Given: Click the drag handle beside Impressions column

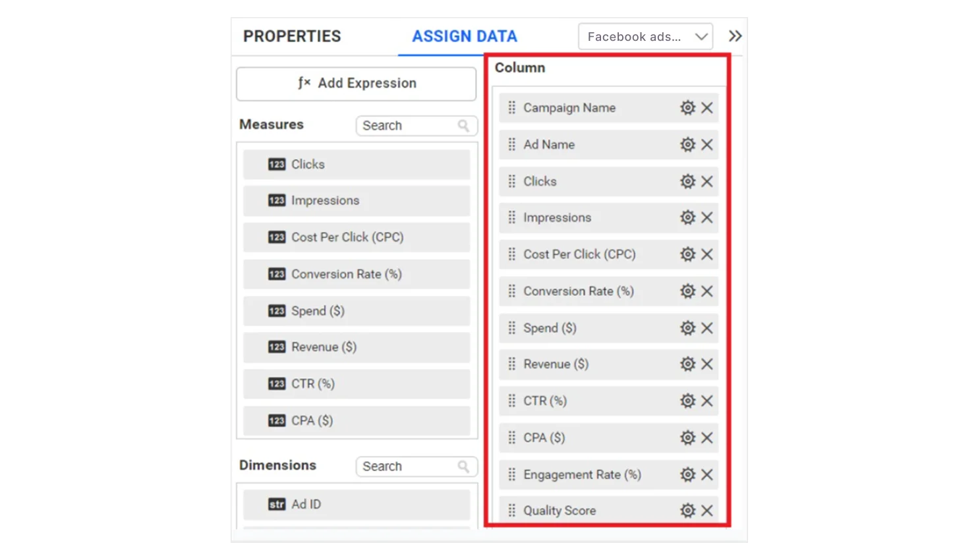Looking at the screenshot, I should pyautogui.click(x=512, y=217).
